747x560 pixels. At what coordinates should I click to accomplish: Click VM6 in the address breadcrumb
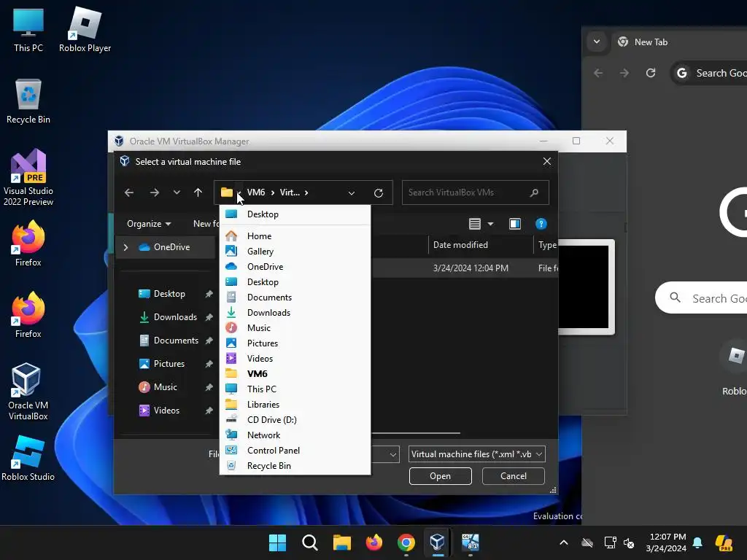pos(256,192)
